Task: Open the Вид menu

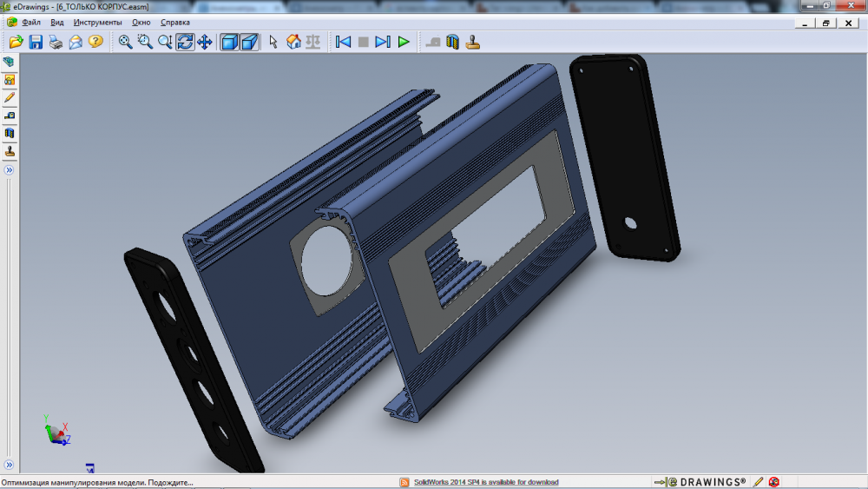Action: pyautogui.click(x=57, y=23)
